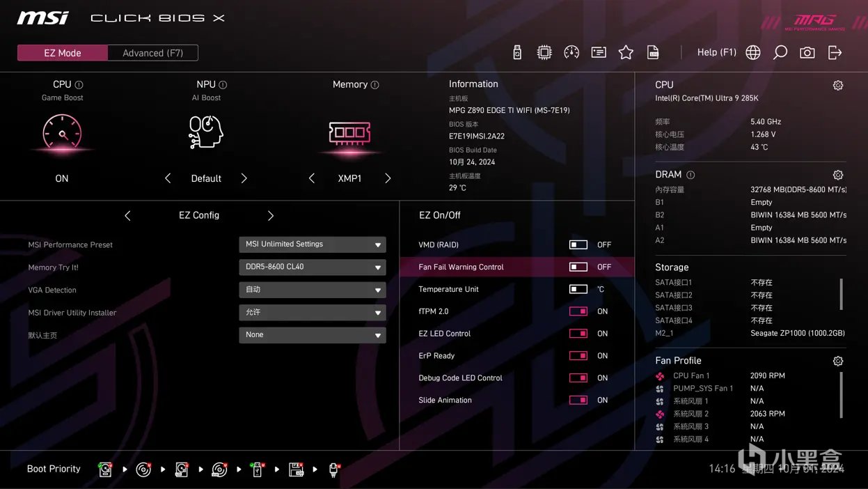The height and width of the screenshot is (489, 868).
Task: Click the NPU AI Boost head icon
Action: [x=206, y=132]
